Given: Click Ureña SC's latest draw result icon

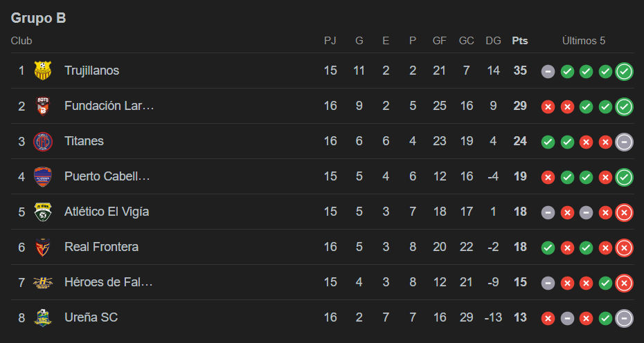Looking at the screenshot, I should (624, 317).
